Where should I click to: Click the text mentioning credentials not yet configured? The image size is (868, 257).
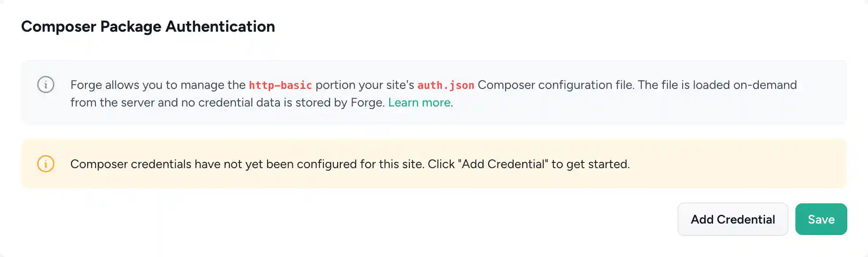click(x=350, y=164)
